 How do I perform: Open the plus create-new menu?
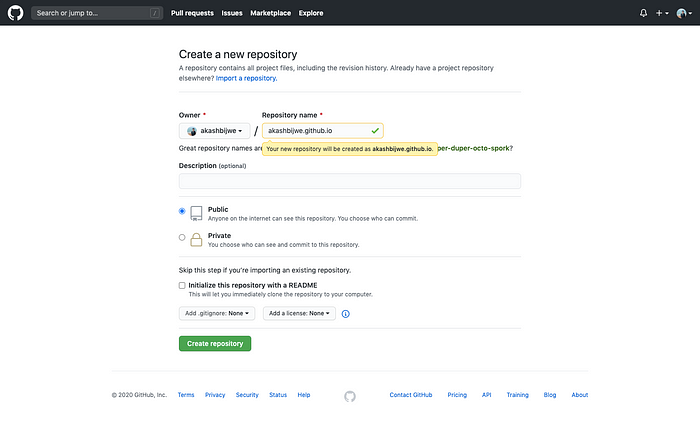662,13
